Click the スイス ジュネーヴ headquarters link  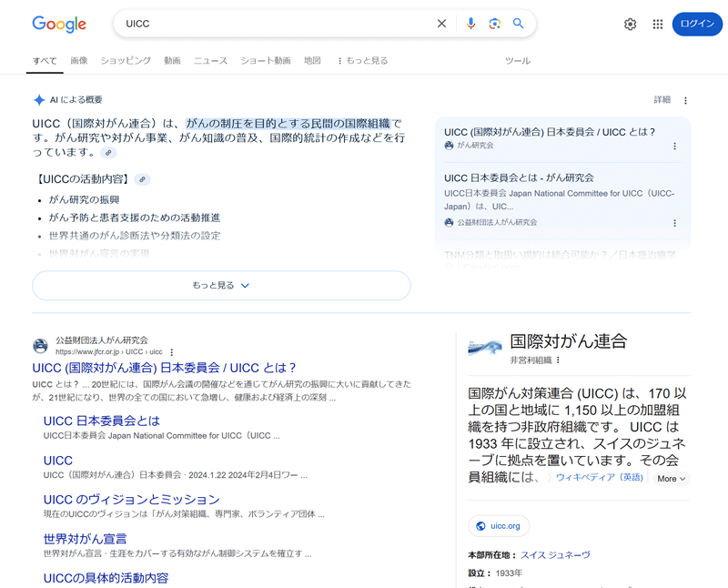click(555, 555)
